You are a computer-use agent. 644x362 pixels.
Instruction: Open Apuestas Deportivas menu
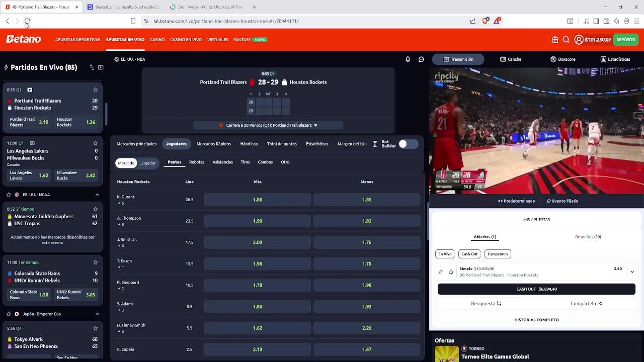click(77, 40)
